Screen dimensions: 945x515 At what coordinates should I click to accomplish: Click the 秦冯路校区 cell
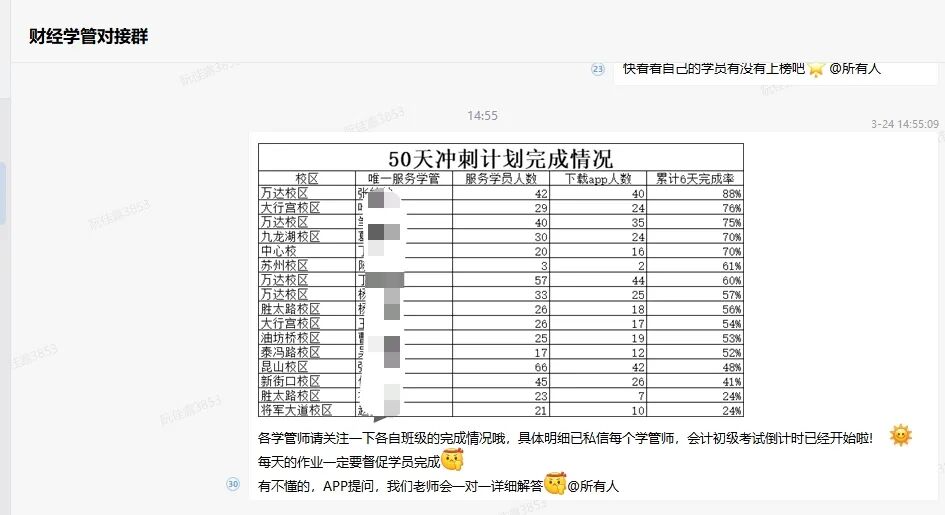tap(307, 352)
